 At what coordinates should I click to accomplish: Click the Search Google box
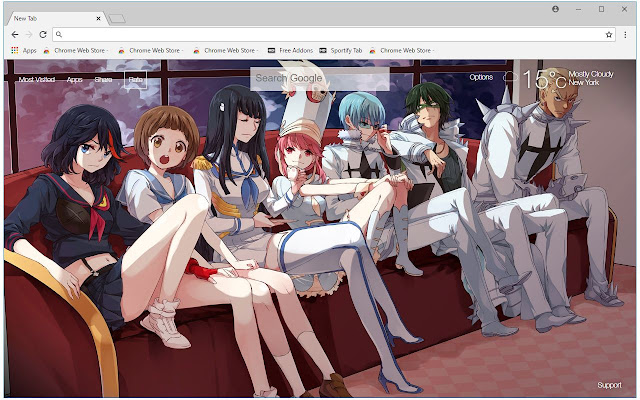(x=320, y=78)
